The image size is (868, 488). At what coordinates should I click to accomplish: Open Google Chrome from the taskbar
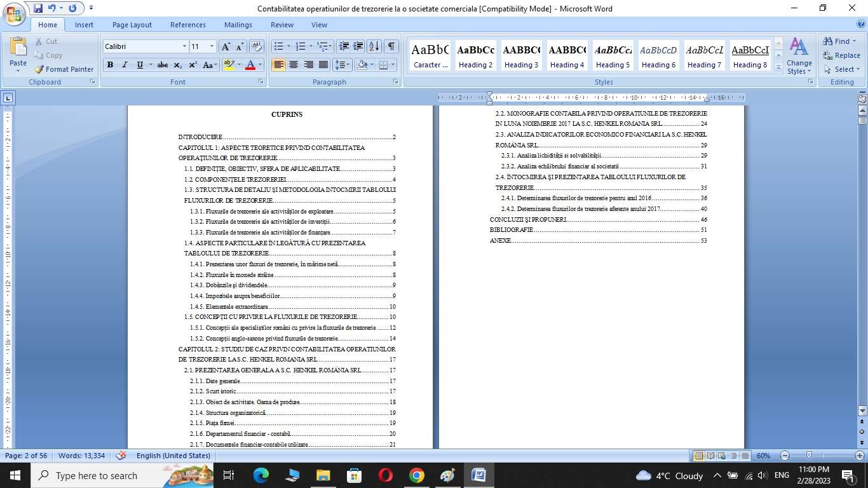pos(416,475)
